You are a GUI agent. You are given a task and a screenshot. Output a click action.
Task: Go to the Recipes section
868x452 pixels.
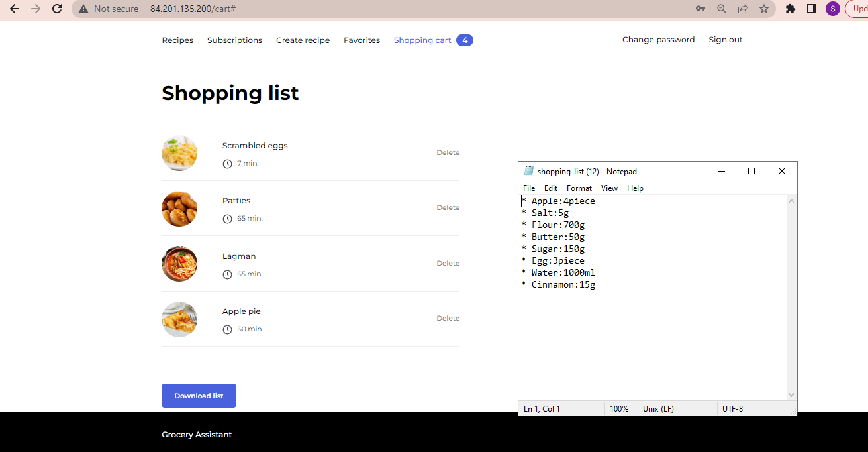pyautogui.click(x=177, y=40)
